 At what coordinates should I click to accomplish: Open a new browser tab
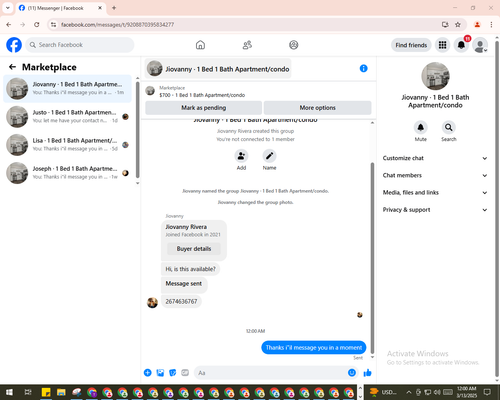click(114, 8)
